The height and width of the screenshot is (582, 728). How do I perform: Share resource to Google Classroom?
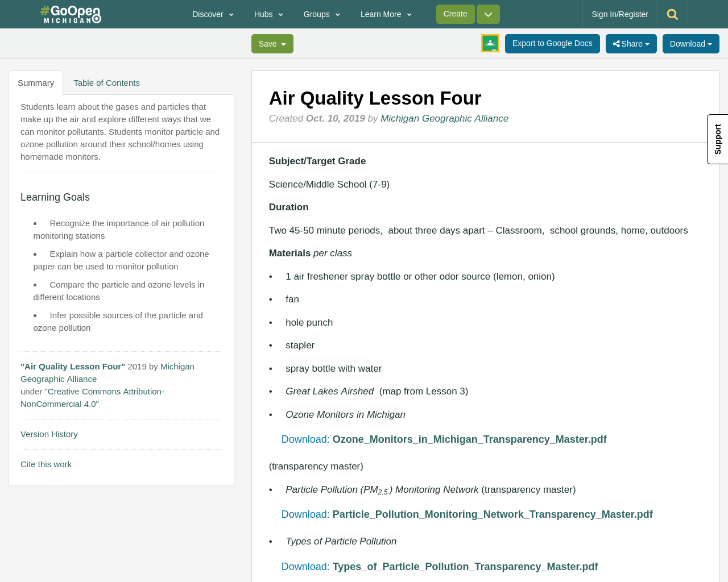pos(489,42)
